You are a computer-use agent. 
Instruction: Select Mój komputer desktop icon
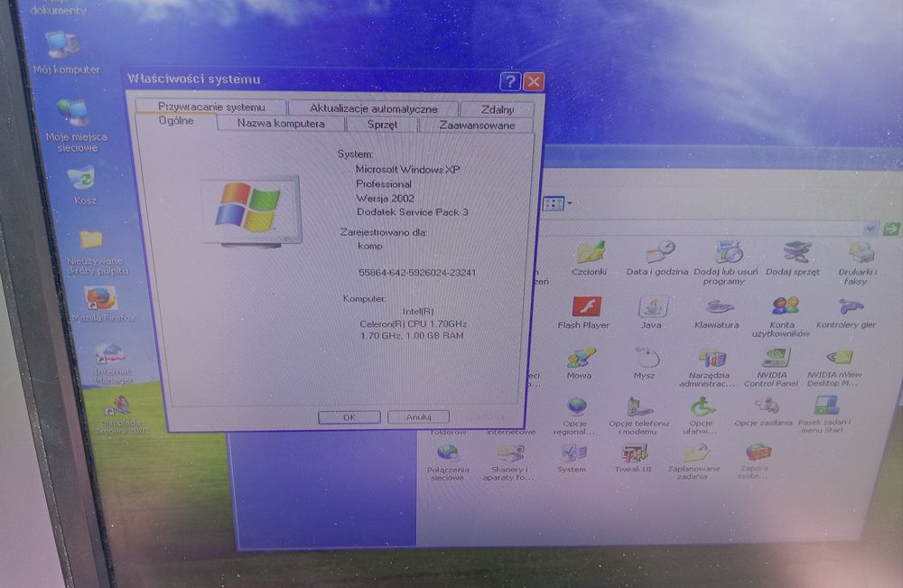click(65, 52)
